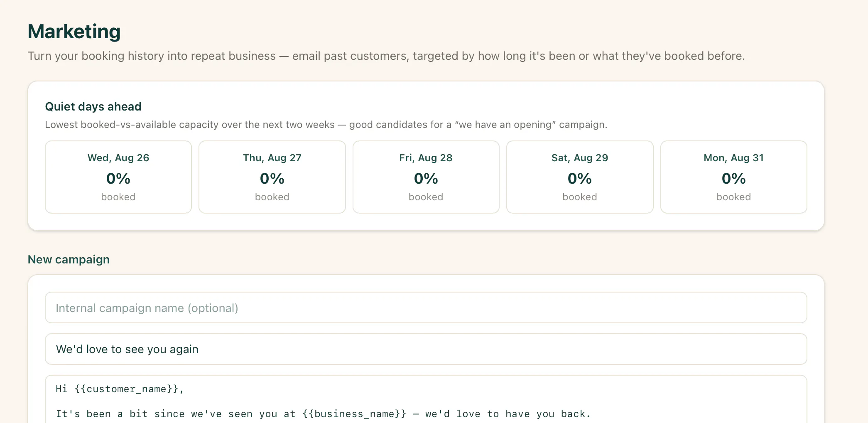Click the 'Quiet days ahead' heading
This screenshot has width=868, height=423.
click(x=93, y=106)
